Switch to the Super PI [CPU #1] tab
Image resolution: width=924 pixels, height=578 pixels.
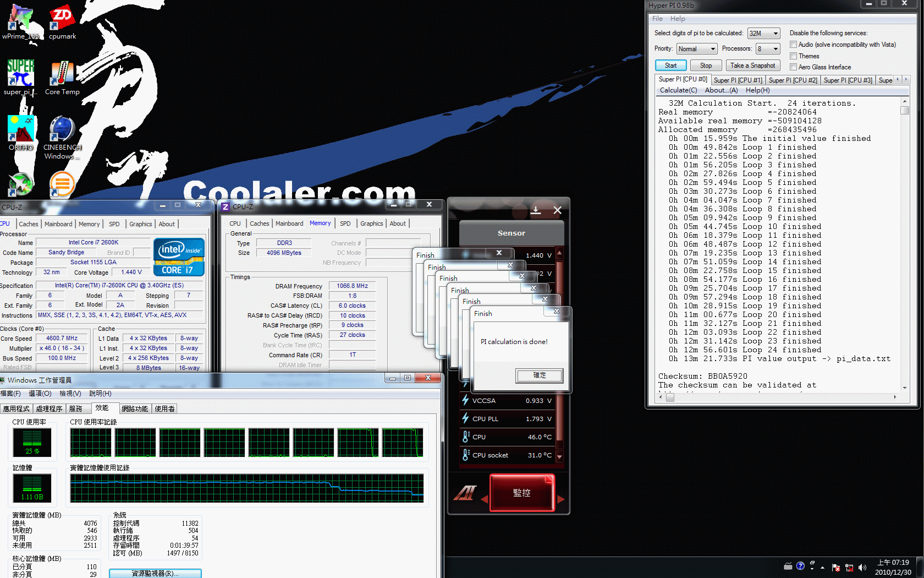(x=738, y=80)
